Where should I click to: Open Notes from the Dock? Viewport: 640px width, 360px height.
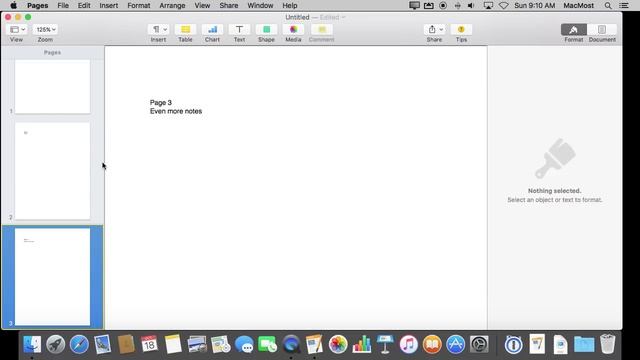coord(173,344)
